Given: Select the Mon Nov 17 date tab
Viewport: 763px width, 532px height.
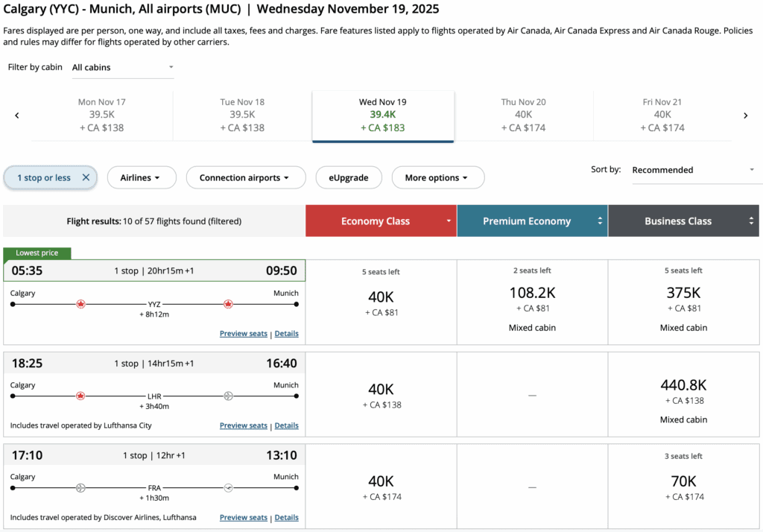Looking at the screenshot, I should point(101,115).
